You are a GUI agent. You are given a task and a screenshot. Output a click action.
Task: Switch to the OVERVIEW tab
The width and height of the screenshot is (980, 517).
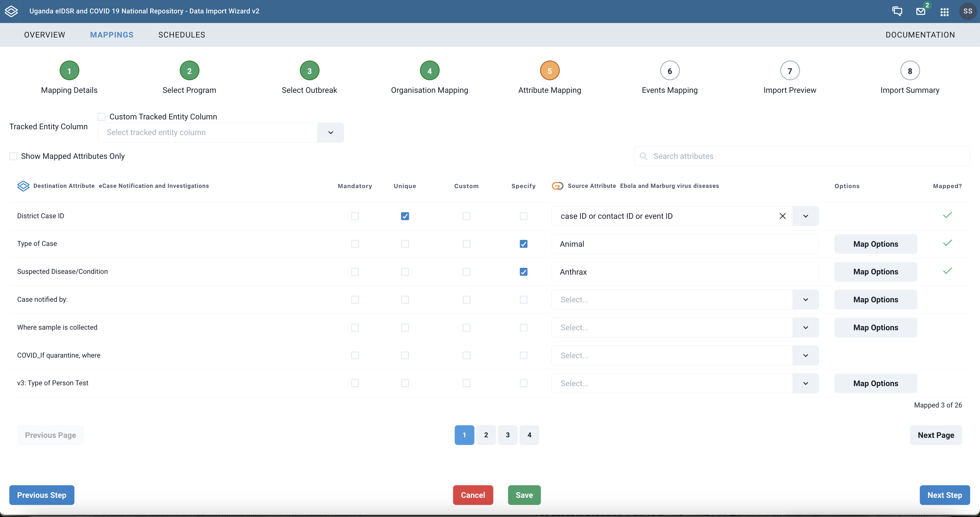pos(45,35)
